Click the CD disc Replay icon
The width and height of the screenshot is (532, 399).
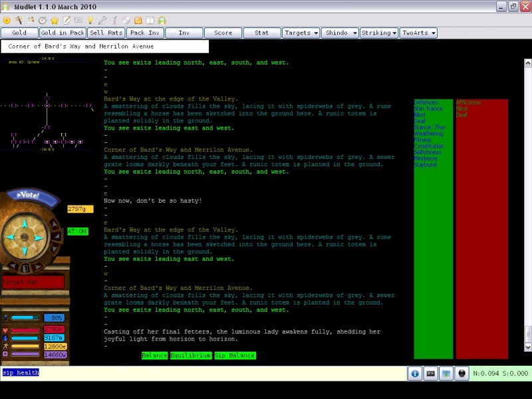coord(126,21)
